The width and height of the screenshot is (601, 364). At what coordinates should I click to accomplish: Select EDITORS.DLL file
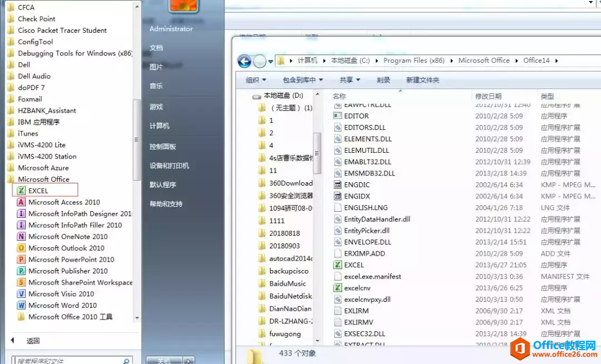click(359, 127)
